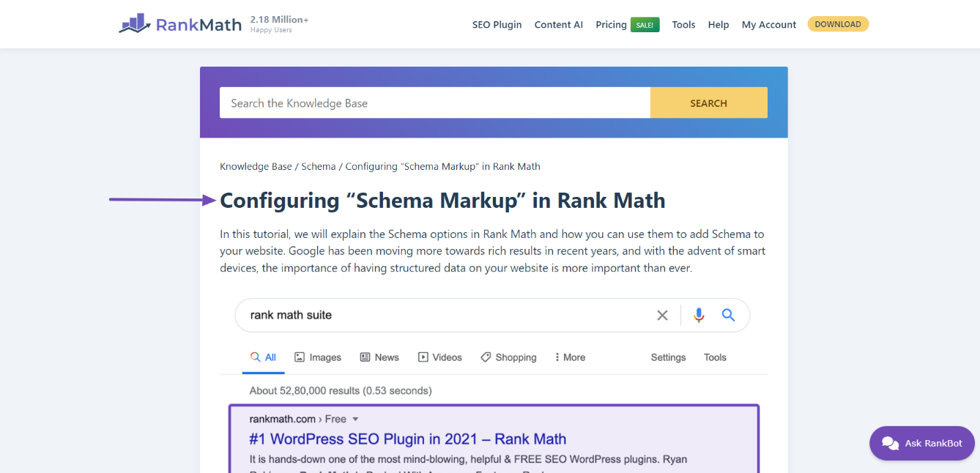
Task: Click the '2.18 Million+ Happy Users' text
Action: pyautogui.click(x=279, y=24)
